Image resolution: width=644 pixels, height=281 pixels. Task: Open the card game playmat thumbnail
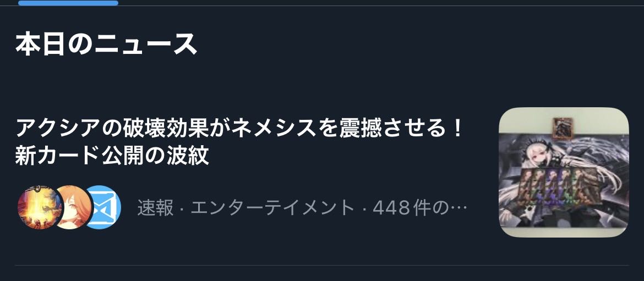(564, 172)
